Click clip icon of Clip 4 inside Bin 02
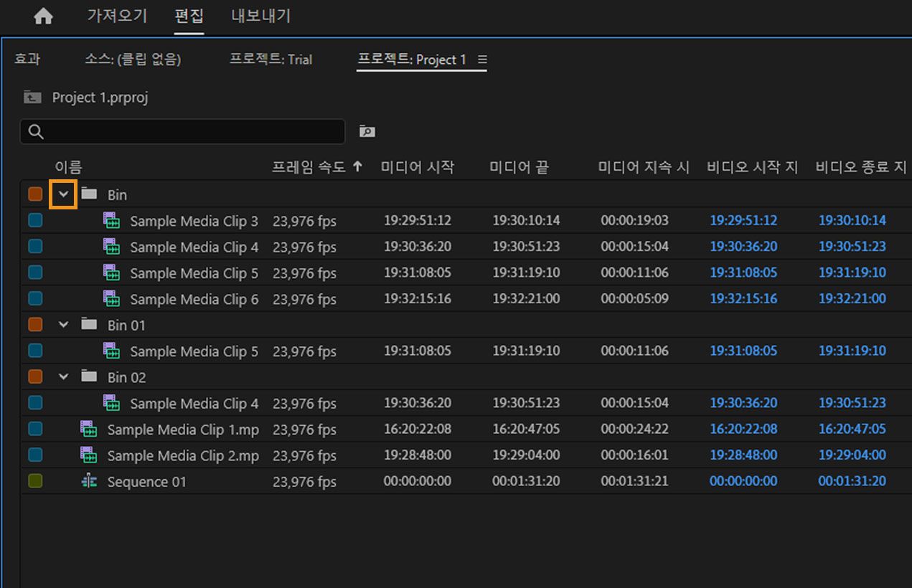 click(x=111, y=403)
